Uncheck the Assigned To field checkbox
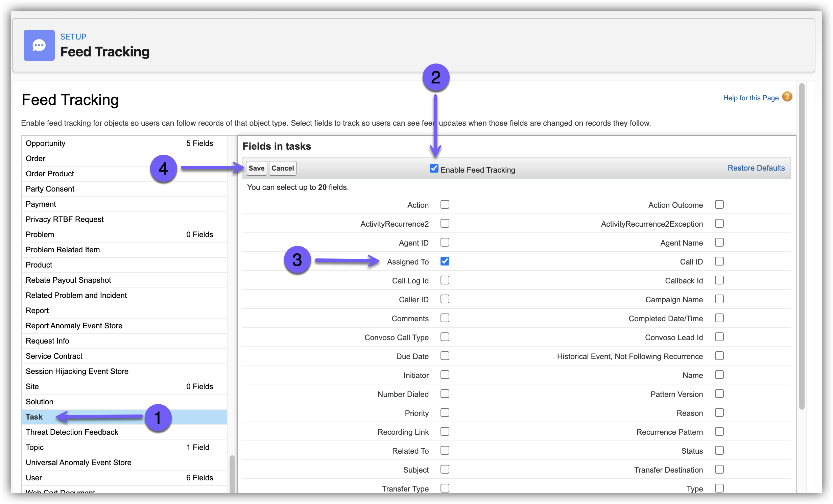Viewport: 833px width, 504px height. tap(445, 261)
